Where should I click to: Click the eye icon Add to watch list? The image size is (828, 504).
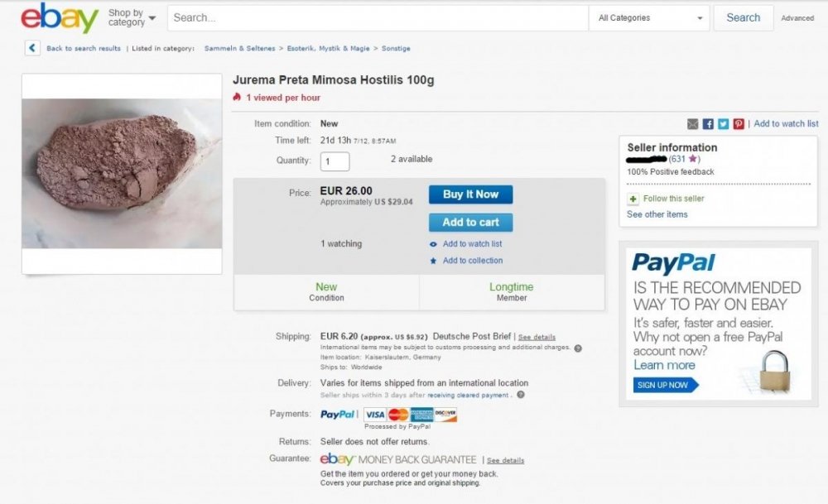pos(433,244)
